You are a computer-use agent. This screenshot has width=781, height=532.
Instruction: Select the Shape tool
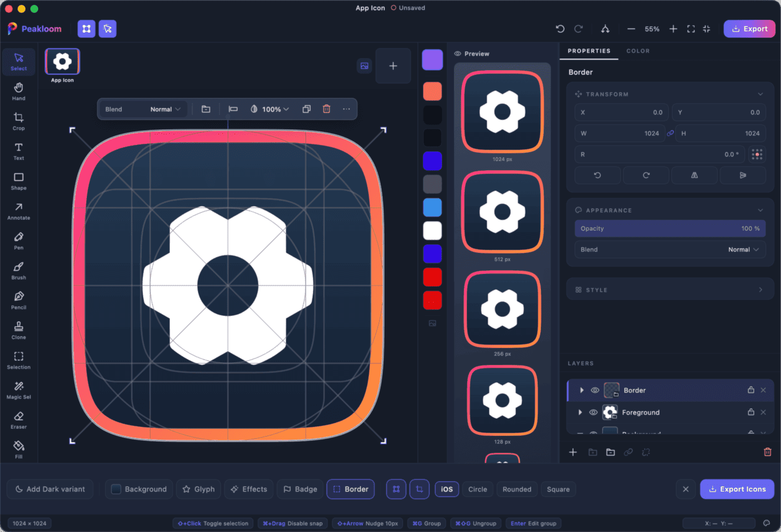(19, 181)
